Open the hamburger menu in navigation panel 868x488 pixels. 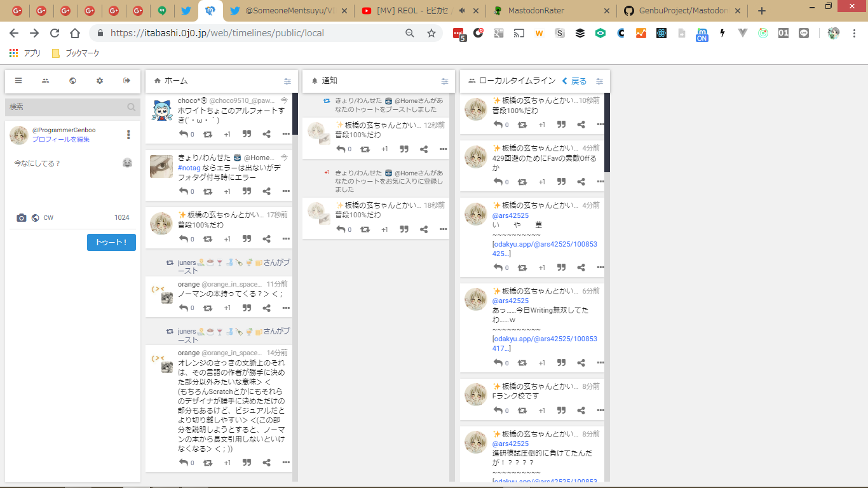tap(18, 81)
